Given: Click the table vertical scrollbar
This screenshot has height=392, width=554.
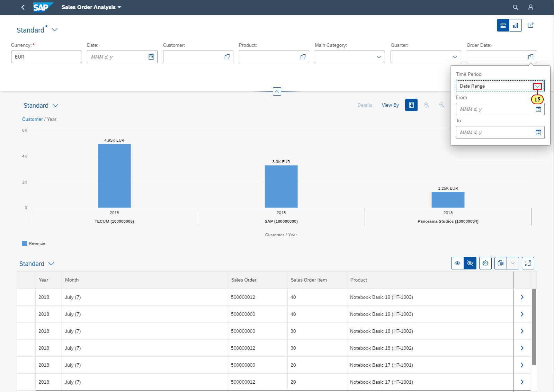Looking at the screenshot, I should [x=534, y=327].
